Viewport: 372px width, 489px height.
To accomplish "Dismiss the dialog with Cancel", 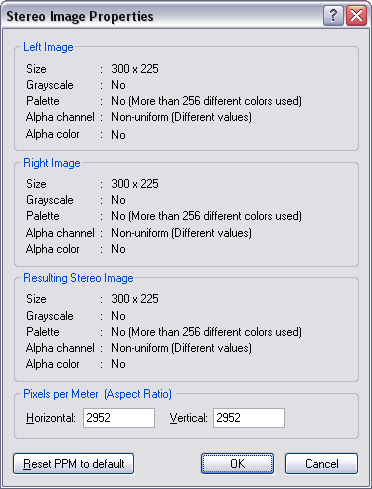I will click(321, 464).
